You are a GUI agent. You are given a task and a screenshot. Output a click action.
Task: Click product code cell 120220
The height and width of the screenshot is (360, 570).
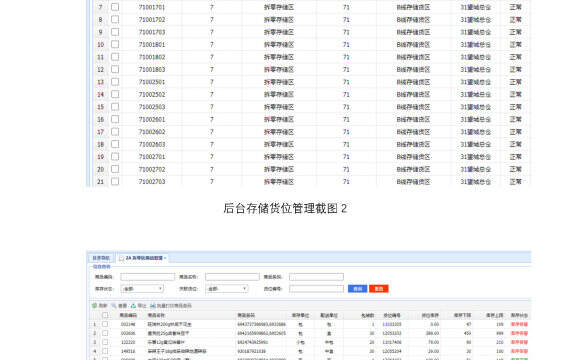[128, 342]
